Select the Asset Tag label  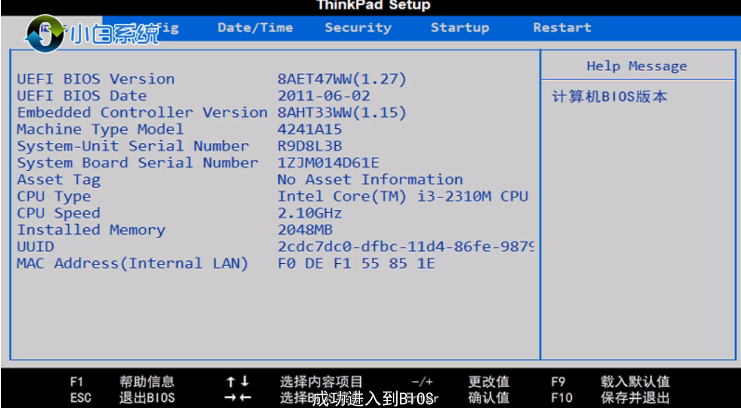[x=59, y=180]
